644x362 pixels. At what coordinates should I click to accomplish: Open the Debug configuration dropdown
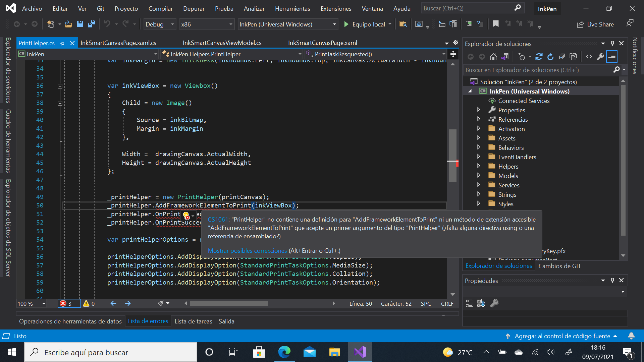(160, 24)
